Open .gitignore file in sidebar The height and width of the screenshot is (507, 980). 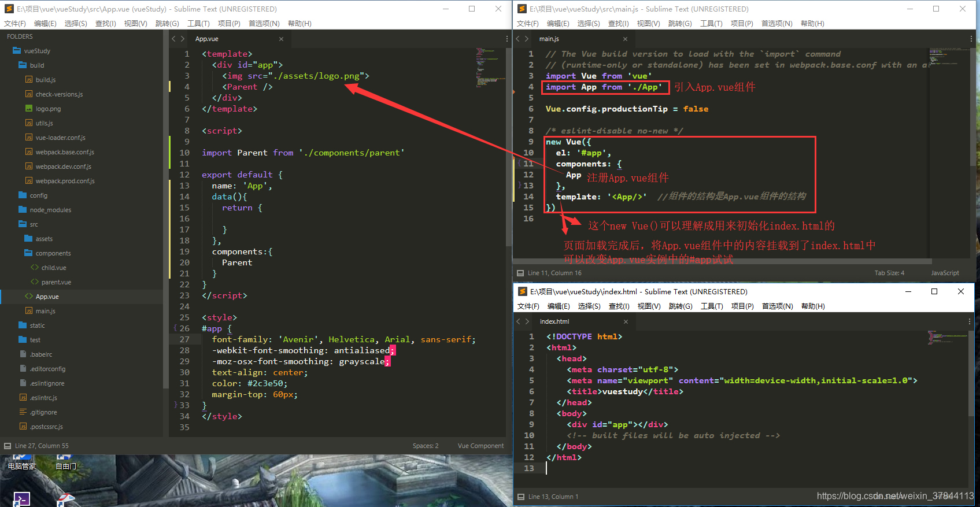coord(43,412)
